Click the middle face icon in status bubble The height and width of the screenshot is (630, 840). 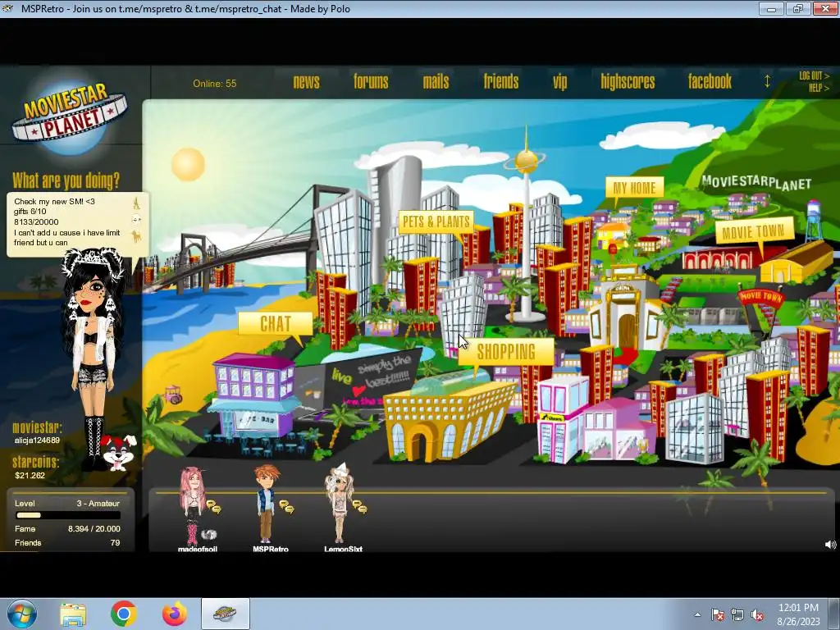coord(137,219)
